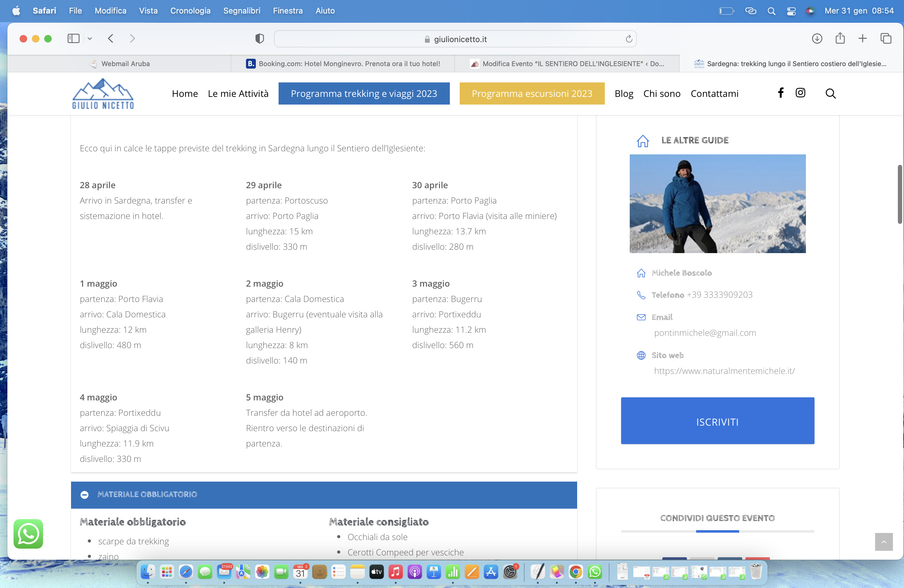This screenshot has width=904, height=588.
Task: Switch to the Webmail Aruba tab
Action: (x=119, y=63)
